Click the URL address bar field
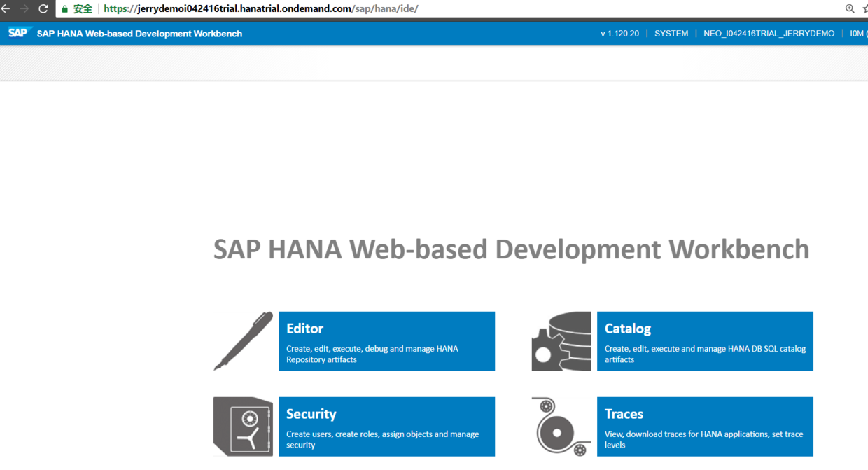Screen dimensions: 868x470 [x=448, y=8]
